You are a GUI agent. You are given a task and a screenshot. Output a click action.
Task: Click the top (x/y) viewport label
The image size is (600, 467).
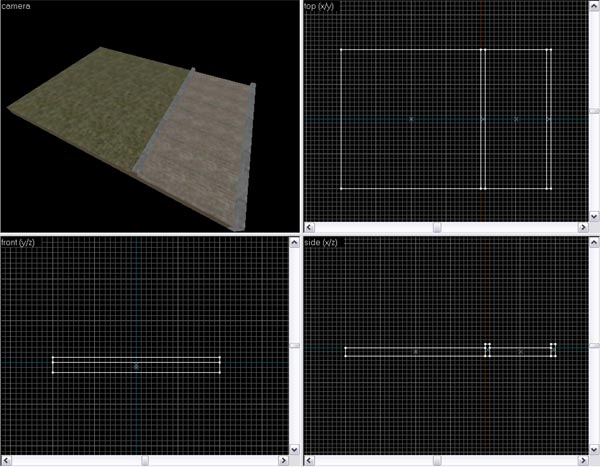click(322, 6)
